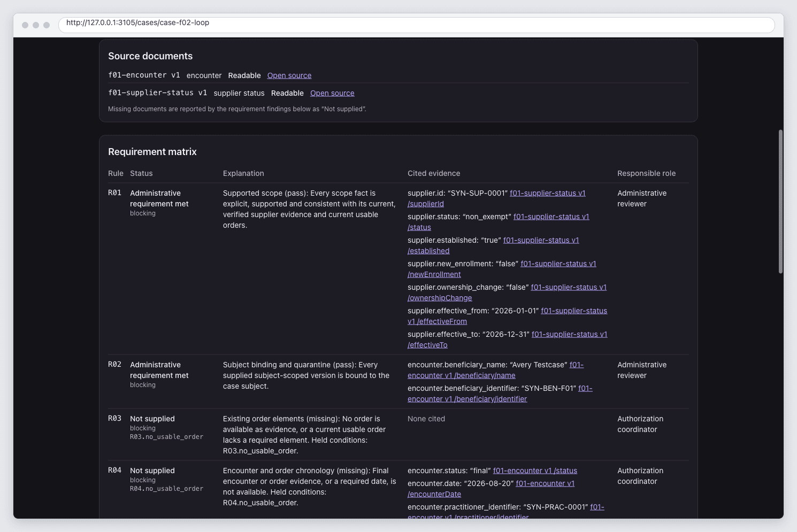Image resolution: width=797 pixels, height=532 pixels.
Task: Open source link for f01-encounter v1
Action: [289, 75]
